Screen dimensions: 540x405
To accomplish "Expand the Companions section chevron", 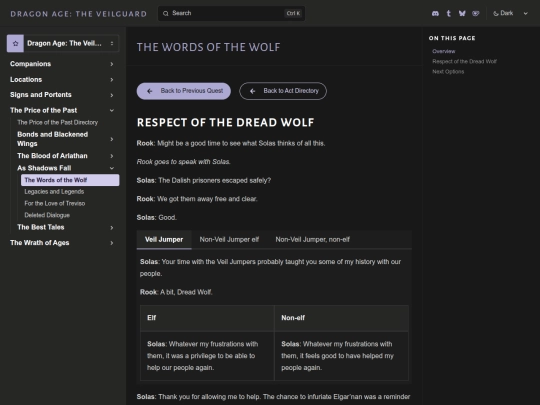I will click(112, 64).
